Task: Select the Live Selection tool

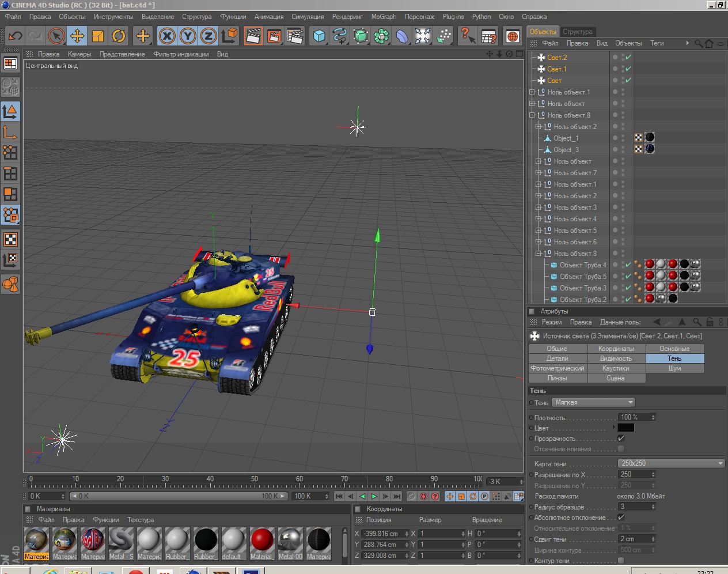Action: [x=56, y=36]
